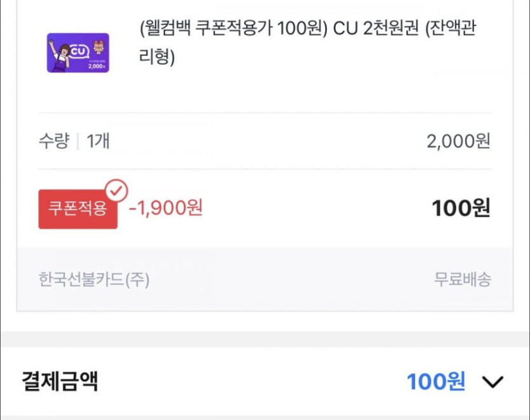Image resolution: width=530 pixels, height=420 pixels.
Task: Click the red checkmark badge on coupon button
Action: click(116, 190)
